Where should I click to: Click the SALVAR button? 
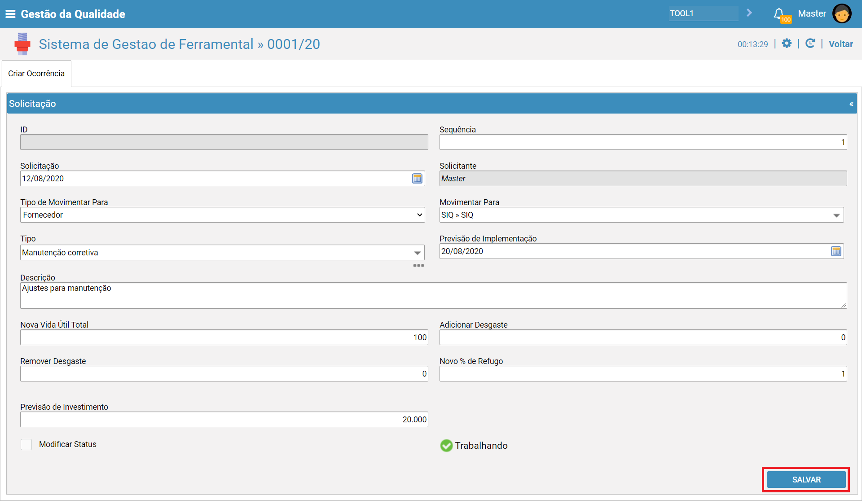click(x=806, y=480)
